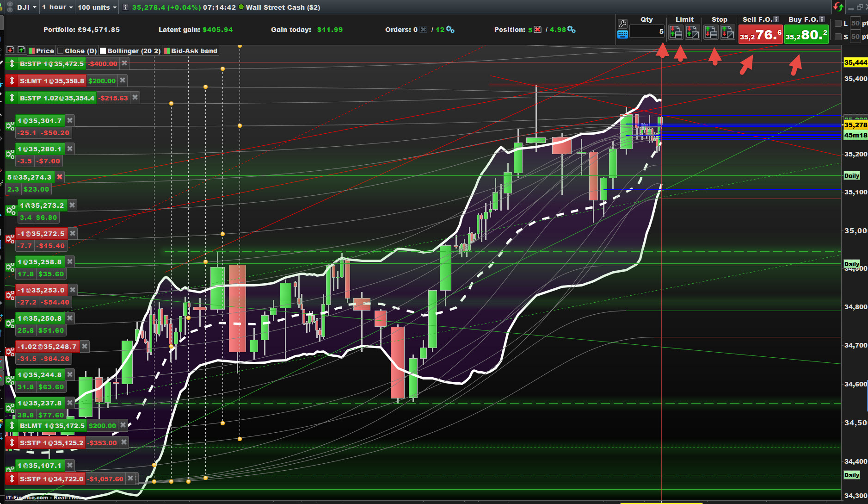
Task: Close the 1@35,250.8 position
Action: [69, 318]
